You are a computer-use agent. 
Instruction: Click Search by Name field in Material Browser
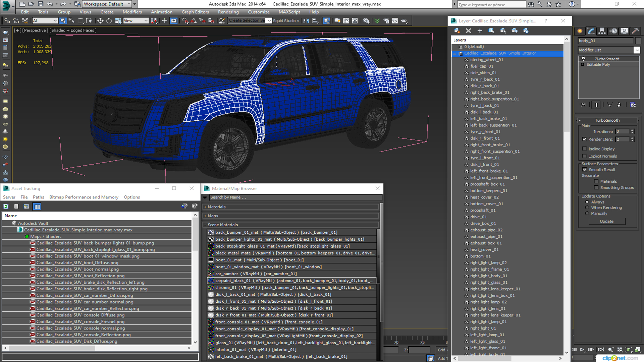(x=295, y=197)
